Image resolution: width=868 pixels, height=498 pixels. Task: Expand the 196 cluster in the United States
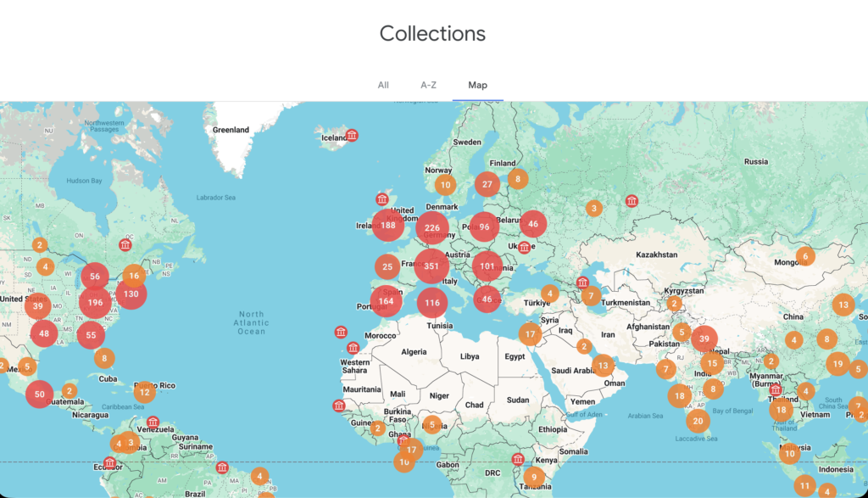tap(95, 303)
